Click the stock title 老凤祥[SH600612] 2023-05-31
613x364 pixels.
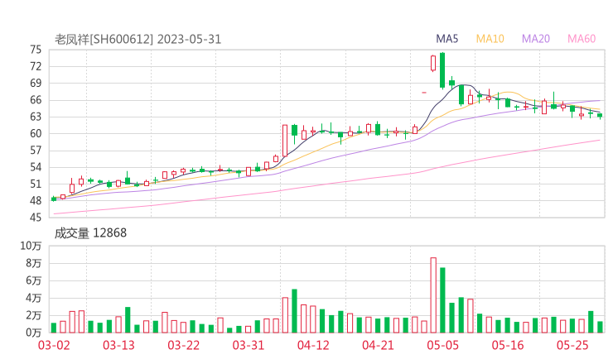click(138, 40)
